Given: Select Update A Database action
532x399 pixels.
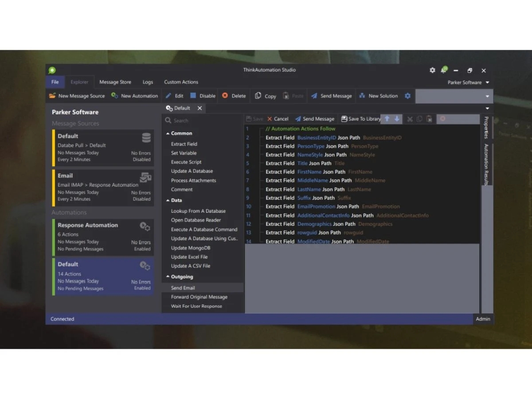Looking at the screenshot, I should click(192, 171).
